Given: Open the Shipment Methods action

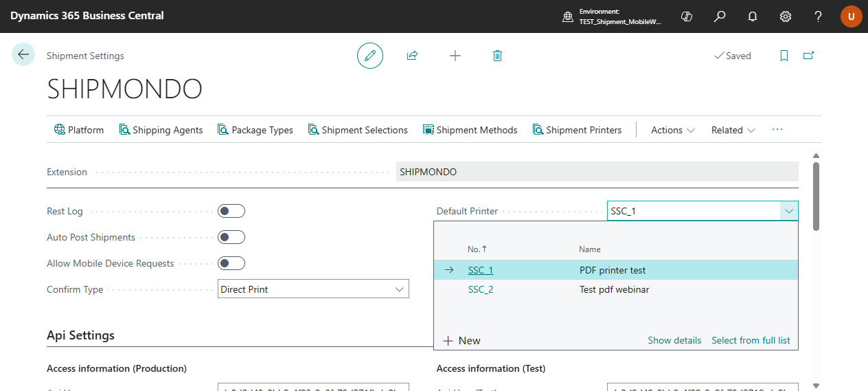Looking at the screenshot, I should point(470,130).
